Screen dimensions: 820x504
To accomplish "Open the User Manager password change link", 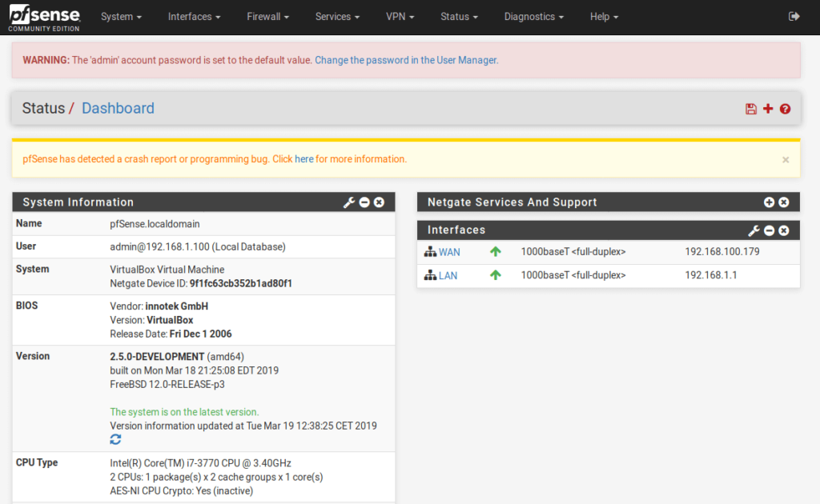I will [406, 59].
